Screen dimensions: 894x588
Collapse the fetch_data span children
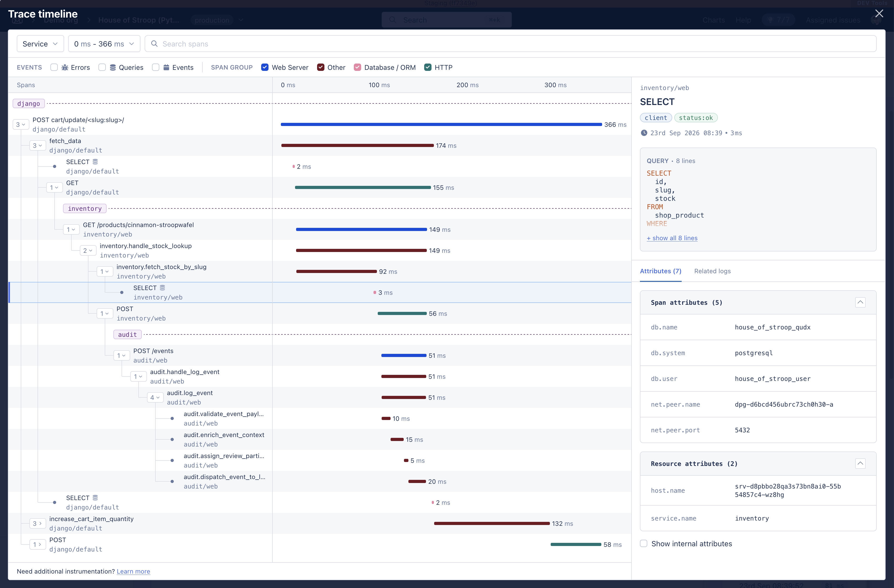pyautogui.click(x=38, y=145)
